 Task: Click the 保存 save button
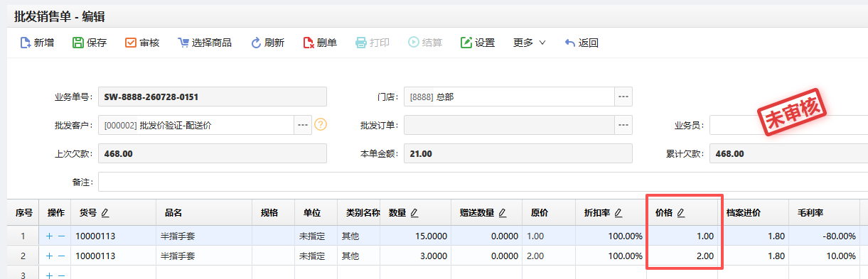pyautogui.click(x=90, y=43)
